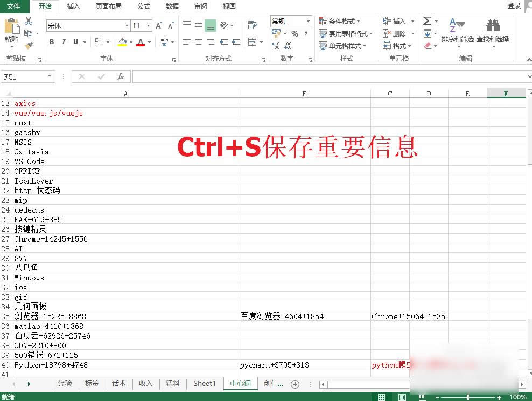532x401 pixels.
Task: Expand the 常规 number format dropdown
Action: coord(309,21)
